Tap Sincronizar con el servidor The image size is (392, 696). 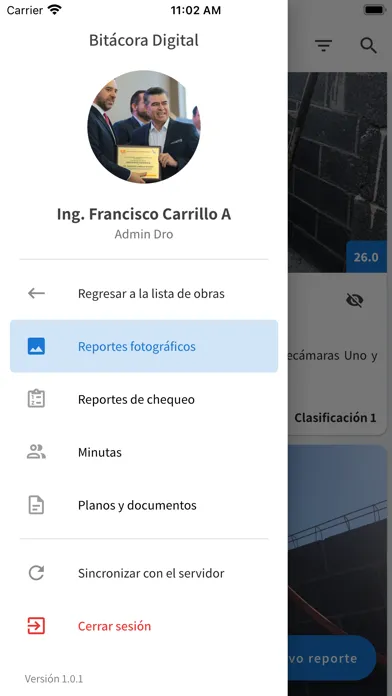pyautogui.click(x=144, y=573)
